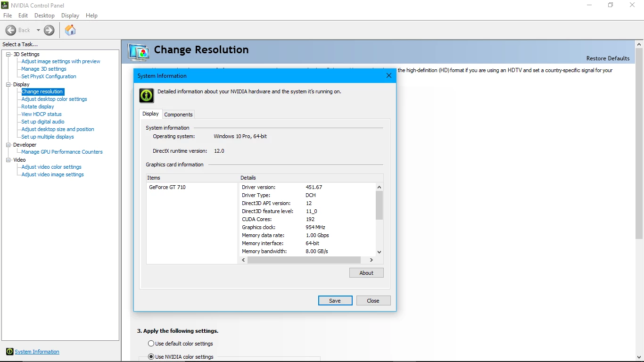Select GeForce GT 710 in Items list

[167, 187]
